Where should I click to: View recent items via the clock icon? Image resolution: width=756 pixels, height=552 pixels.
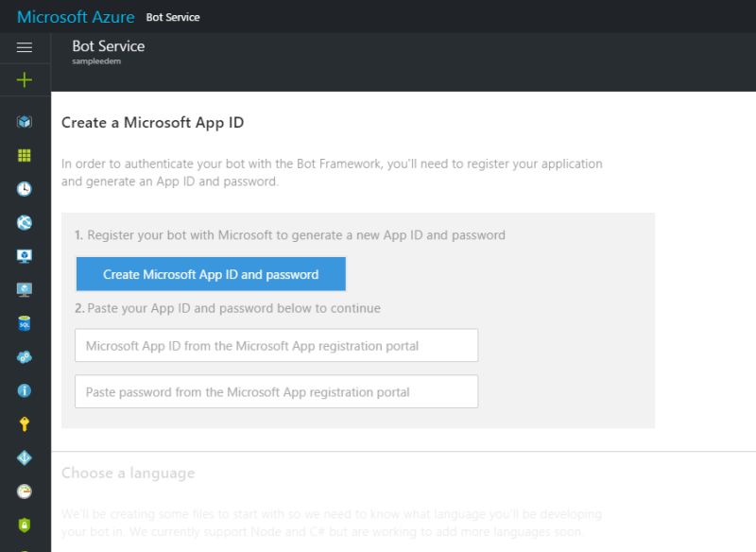click(x=25, y=188)
